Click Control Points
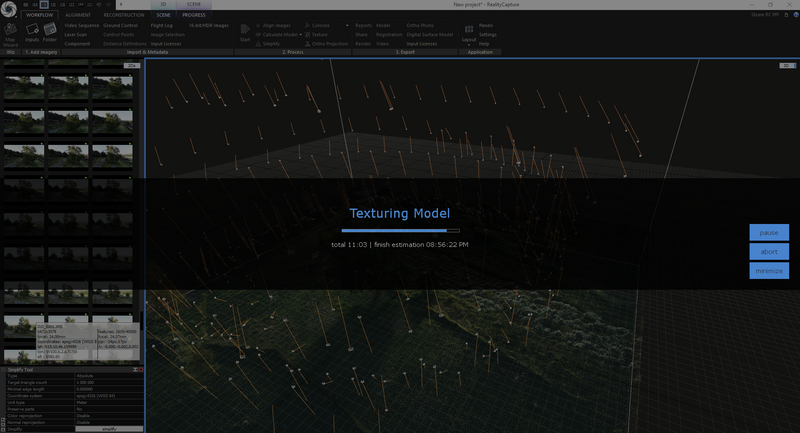The height and width of the screenshot is (433, 800). [119, 35]
